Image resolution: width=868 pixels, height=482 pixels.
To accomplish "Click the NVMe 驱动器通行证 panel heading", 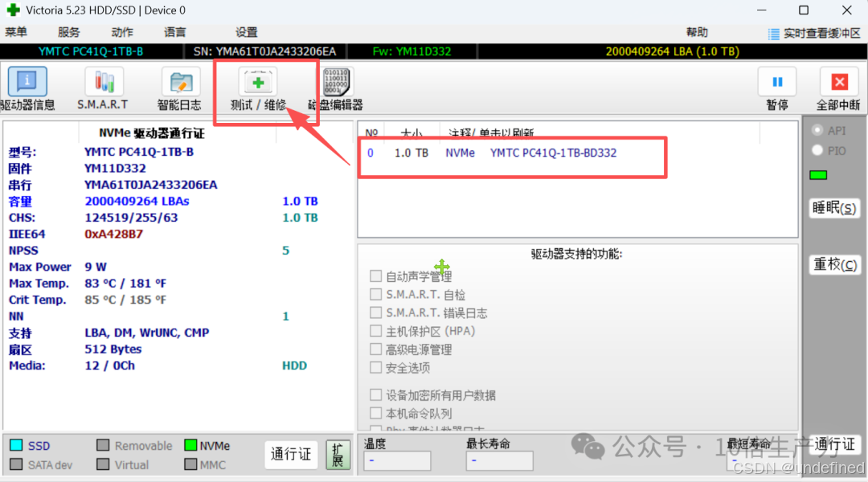I will coord(152,133).
